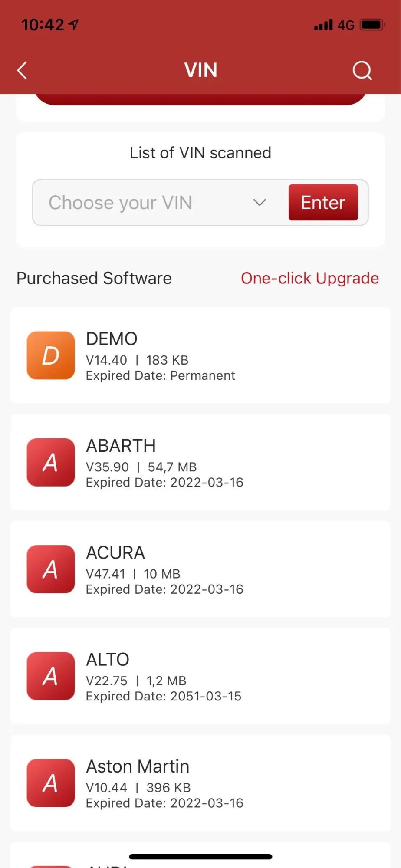The image size is (401, 868).
Task: Tap the home indicator bar
Action: (x=200, y=857)
